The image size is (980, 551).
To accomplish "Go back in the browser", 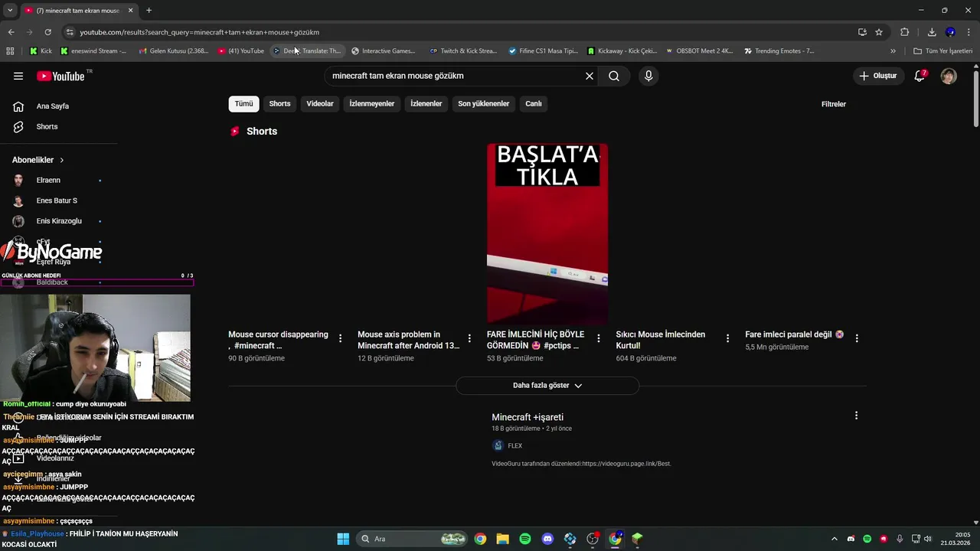I will (11, 32).
